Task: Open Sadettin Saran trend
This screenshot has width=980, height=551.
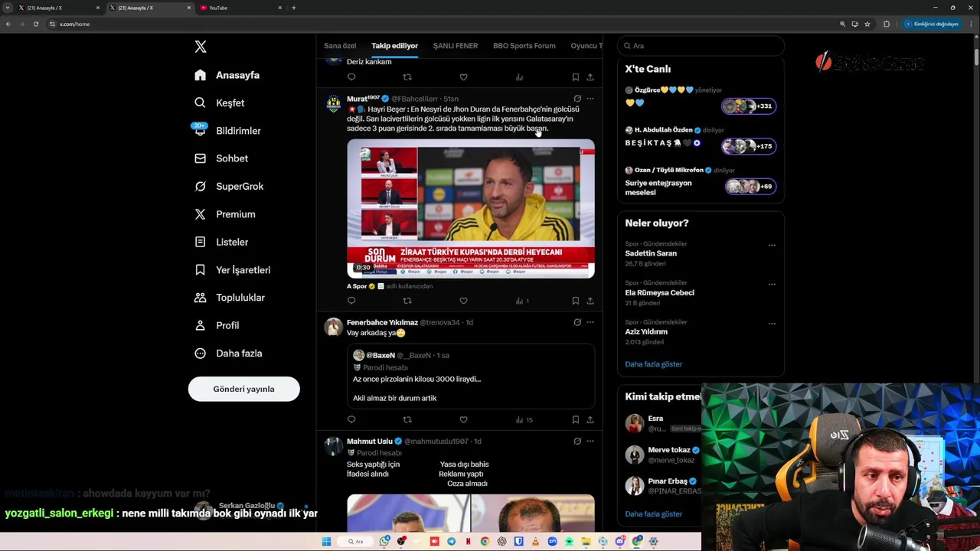Action: coord(651,253)
